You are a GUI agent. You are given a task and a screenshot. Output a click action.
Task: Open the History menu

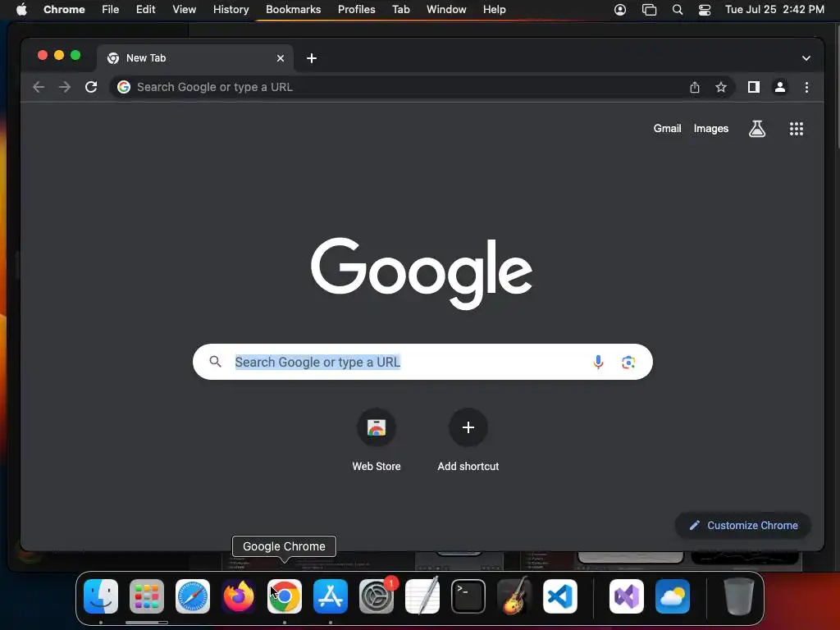click(x=231, y=10)
